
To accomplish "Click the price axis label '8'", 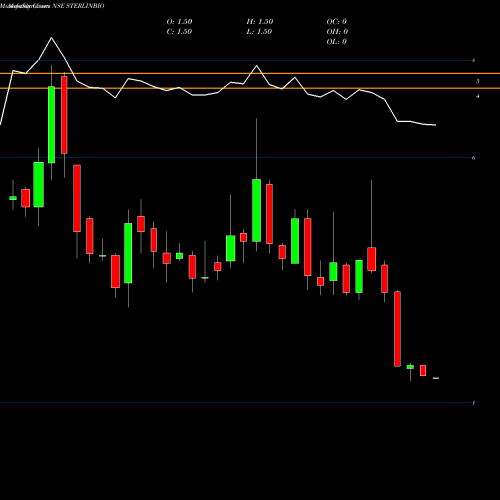I will tap(474, 60).
